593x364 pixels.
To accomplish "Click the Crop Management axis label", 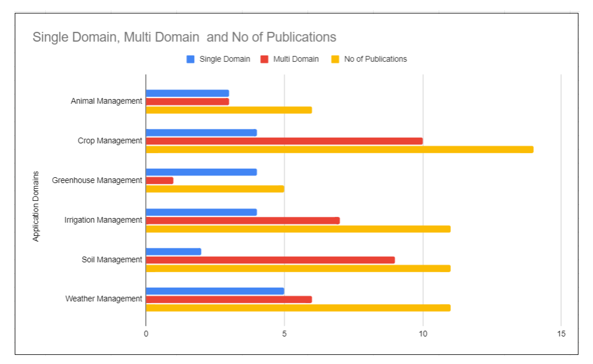I will pyautogui.click(x=110, y=141).
